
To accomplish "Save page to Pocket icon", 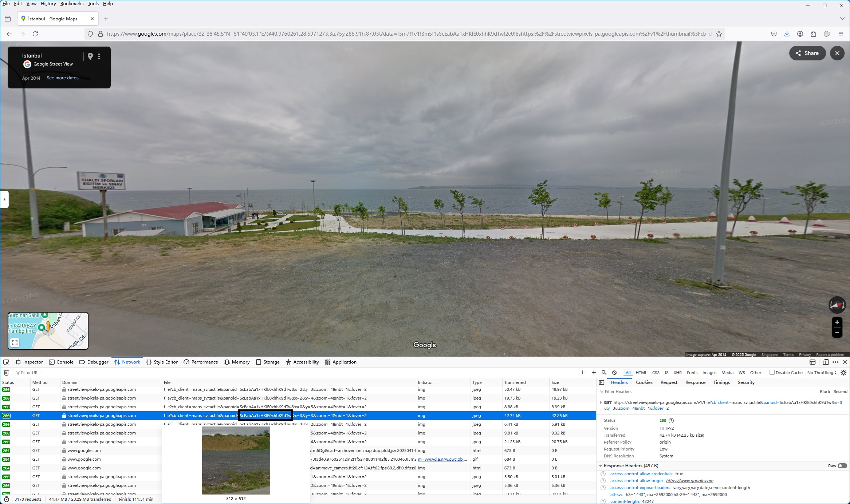I will [774, 34].
